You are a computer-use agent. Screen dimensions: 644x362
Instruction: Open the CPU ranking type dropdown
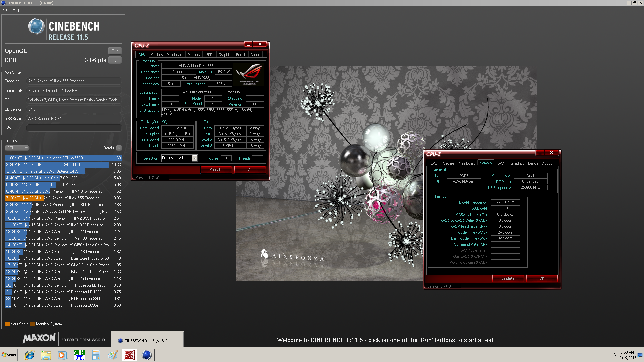(x=17, y=148)
